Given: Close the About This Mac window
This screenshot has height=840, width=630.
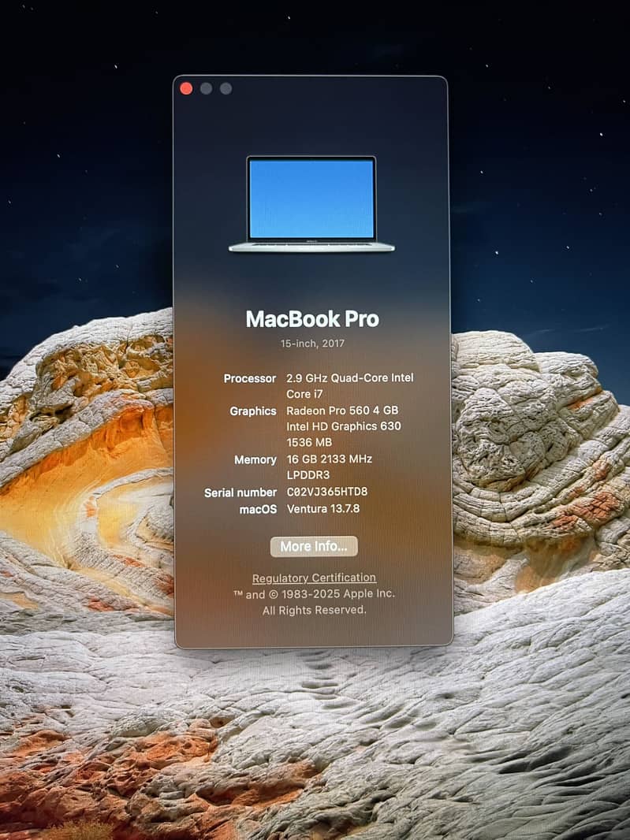Looking at the screenshot, I should [x=186, y=88].
